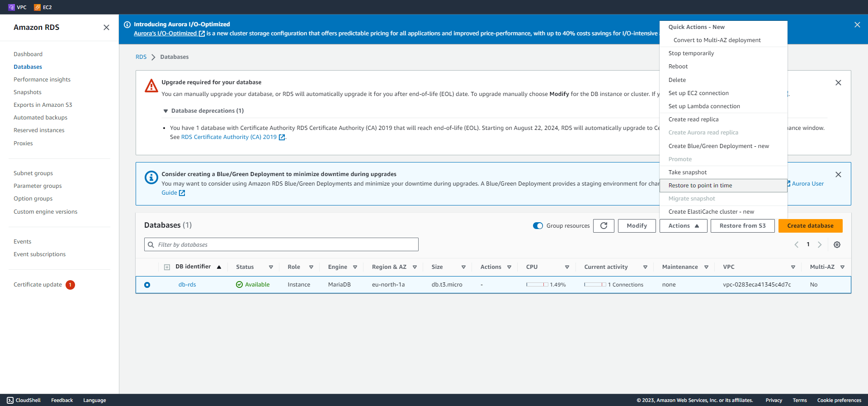Viewport: 868px width, 406px height.
Task: Select Take snapshot menu entry
Action: (723, 172)
